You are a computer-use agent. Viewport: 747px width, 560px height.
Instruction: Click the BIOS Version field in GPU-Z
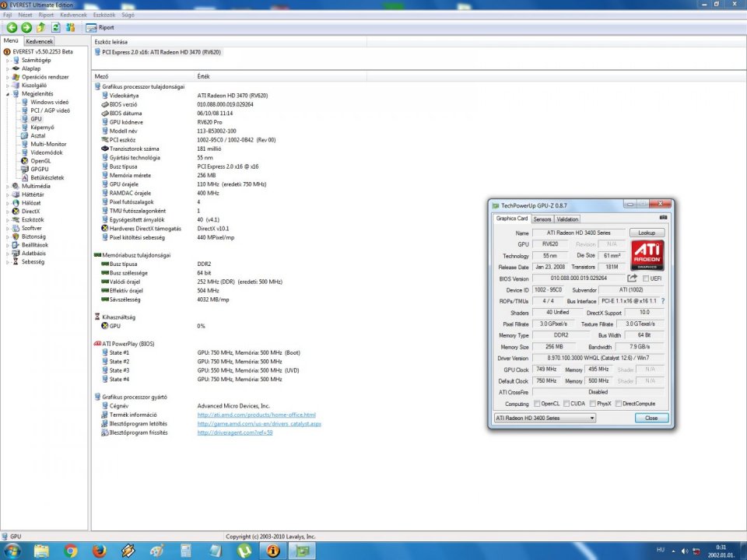(578, 278)
